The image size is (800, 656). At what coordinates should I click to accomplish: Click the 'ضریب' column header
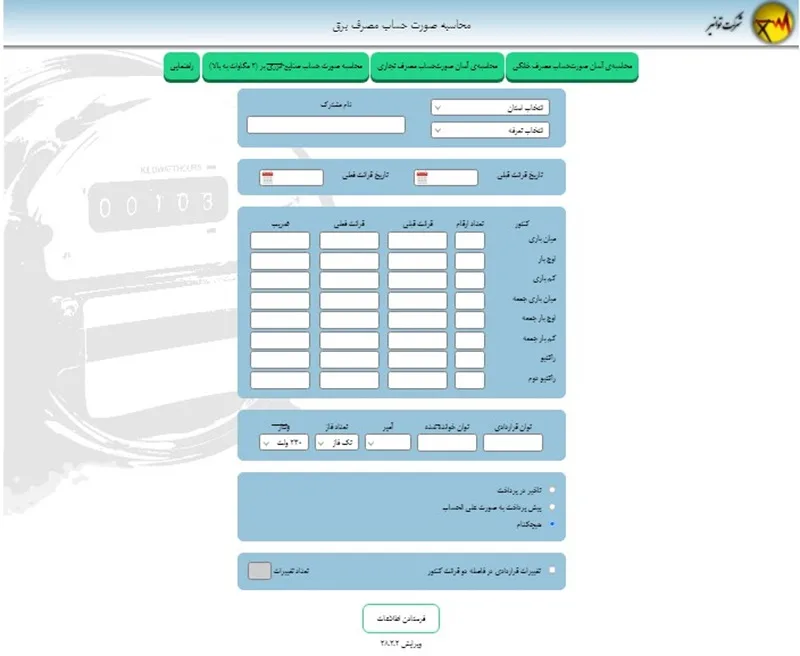click(x=281, y=223)
